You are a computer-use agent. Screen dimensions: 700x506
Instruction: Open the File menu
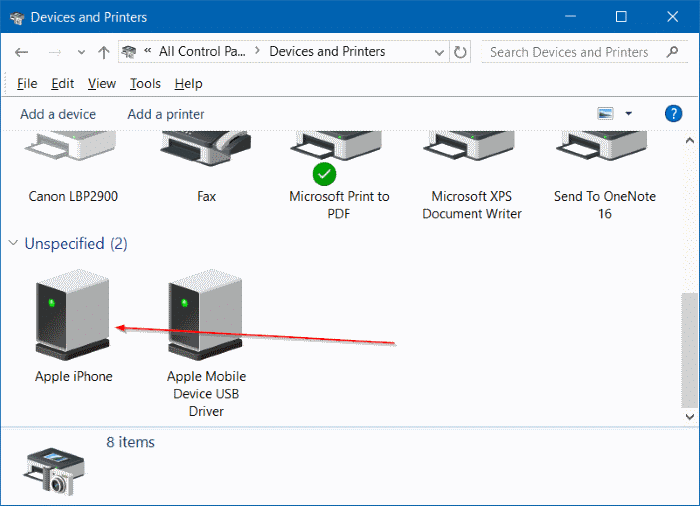(27, 84)
